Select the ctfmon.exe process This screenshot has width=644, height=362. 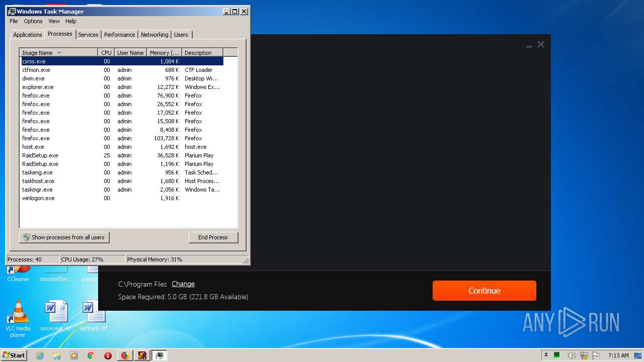click(121, 70)
